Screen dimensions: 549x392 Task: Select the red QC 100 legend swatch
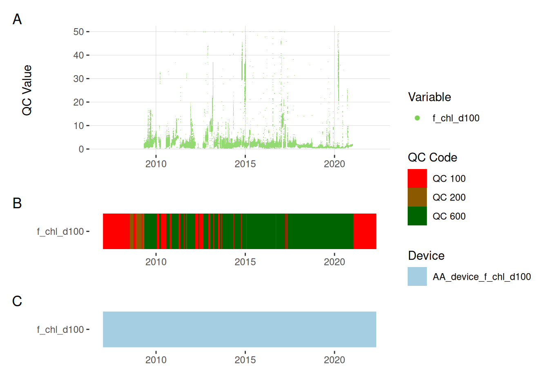click(417, 178)
